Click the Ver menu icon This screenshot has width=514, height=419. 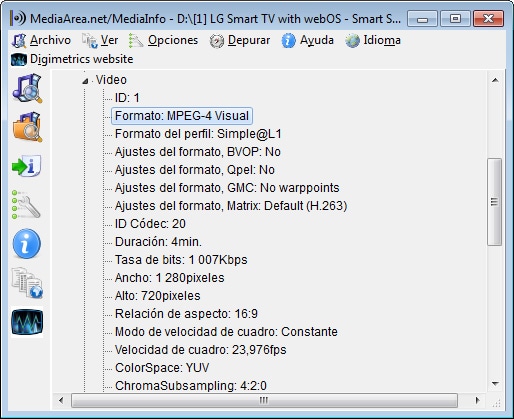click(89, 41)
